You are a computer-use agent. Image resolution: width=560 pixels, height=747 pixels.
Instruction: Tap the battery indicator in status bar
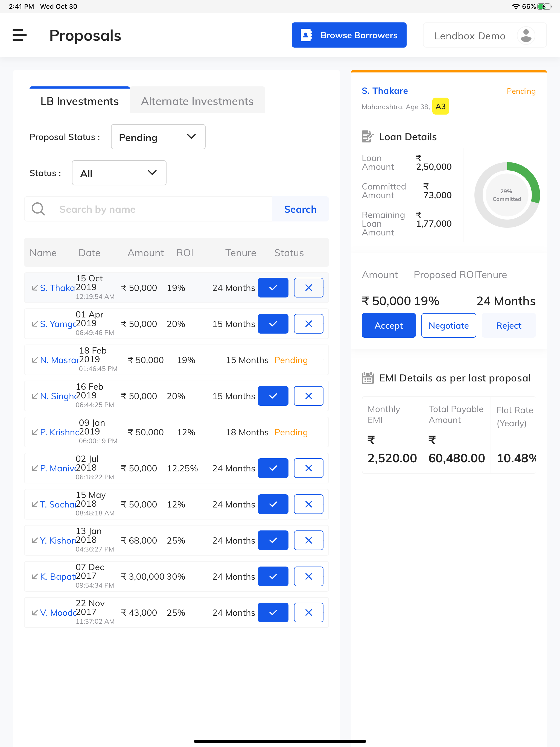coord(544,6)
